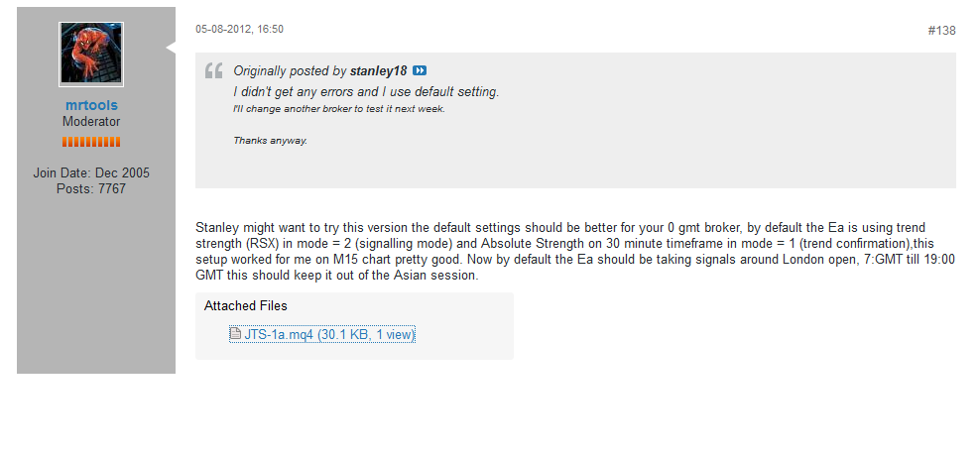
Task: Open the mrtools user profile link
Action: [x=91, y=105]
